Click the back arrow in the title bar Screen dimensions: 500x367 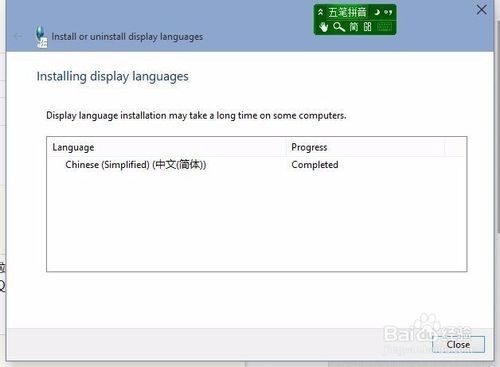tap(18, 36)
